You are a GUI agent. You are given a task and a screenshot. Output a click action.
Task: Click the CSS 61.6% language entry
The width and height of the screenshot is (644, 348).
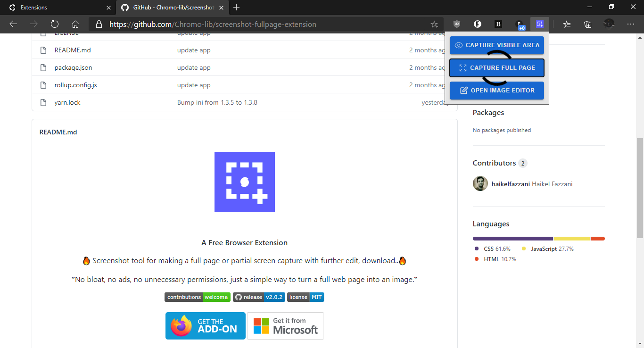[493, 249]
